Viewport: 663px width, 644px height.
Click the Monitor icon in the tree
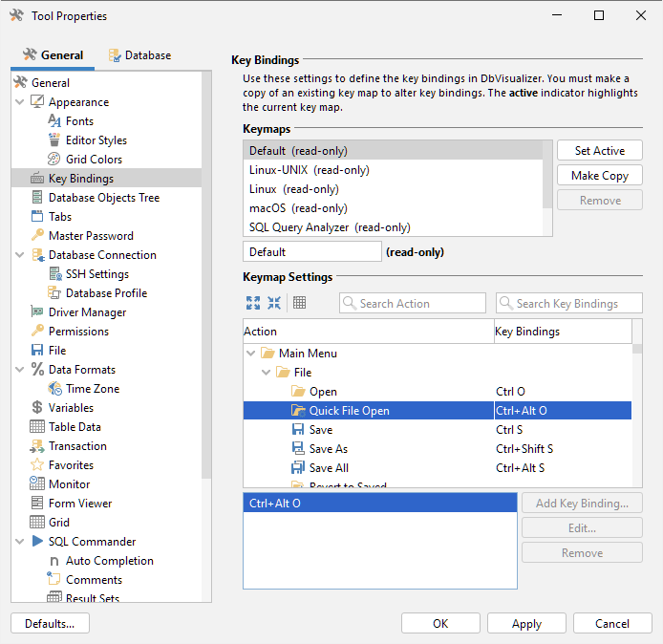click(x=37, y=484)
